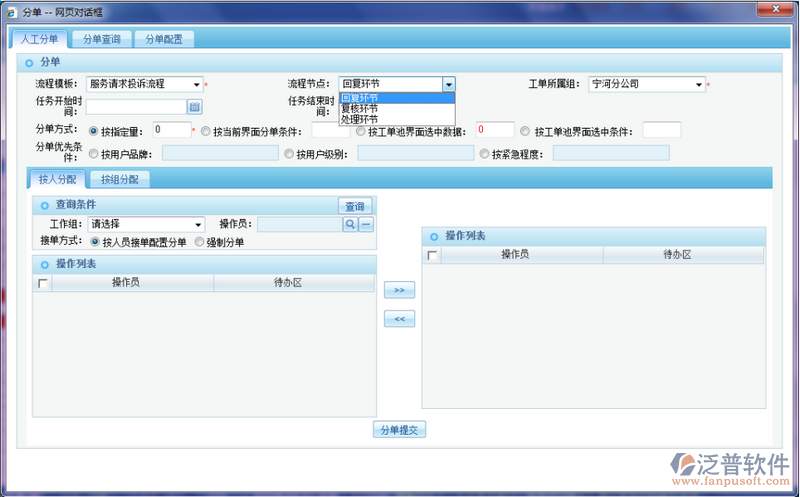Open the calendar picker for 任务开始时间
Screen dimensions: 800x497
(x=194, y=107)
